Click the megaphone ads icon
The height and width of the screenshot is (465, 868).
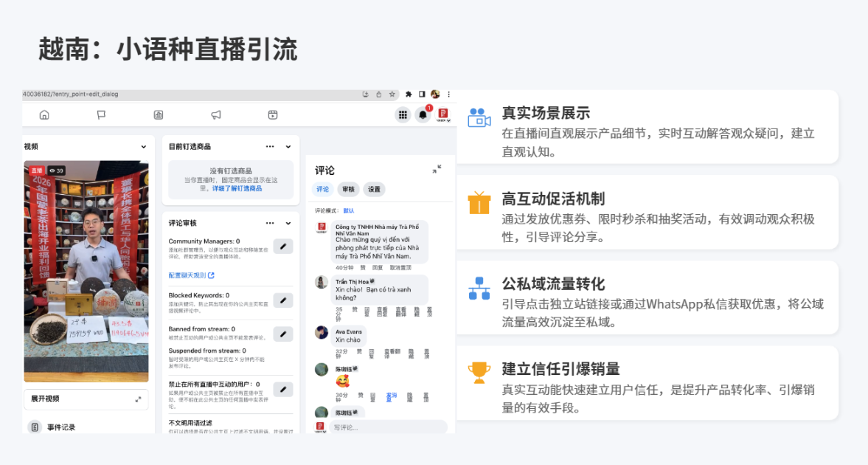click(216, 114)
